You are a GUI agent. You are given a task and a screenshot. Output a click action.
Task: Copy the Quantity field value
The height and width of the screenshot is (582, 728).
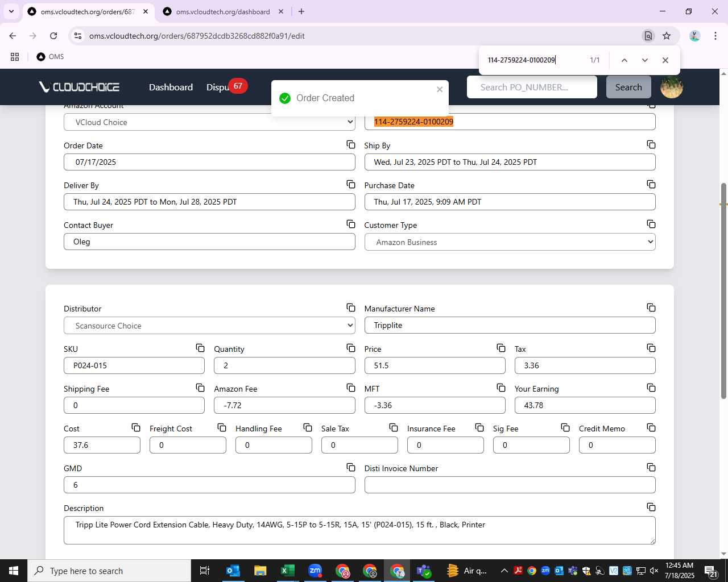pyautogui.click(x=351, y=348)
